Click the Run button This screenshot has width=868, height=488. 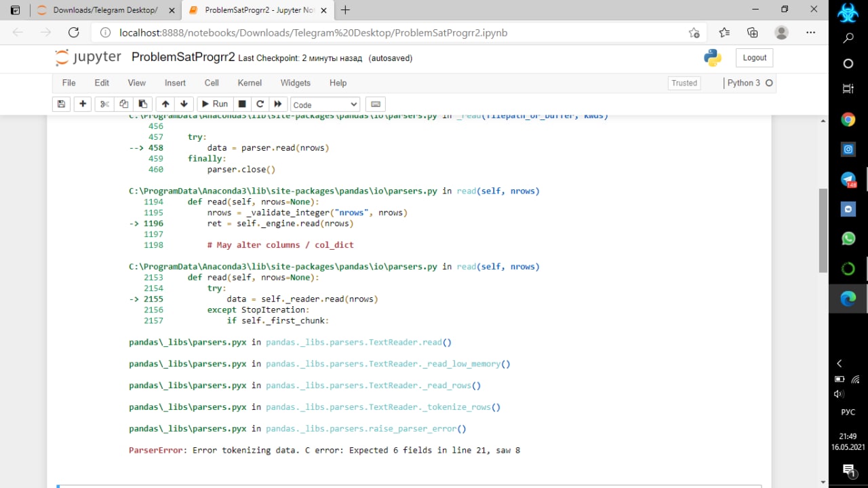[214, 104]
